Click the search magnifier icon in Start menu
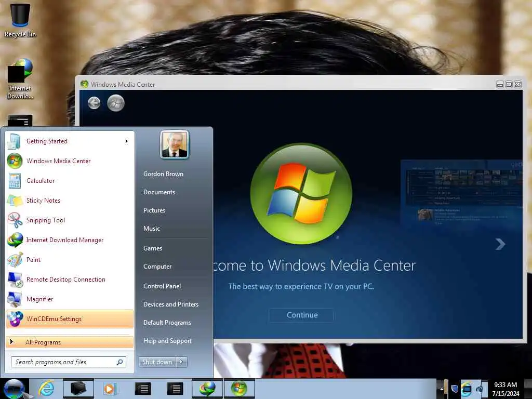The width and height of the screenshot is (532, 399). tap(119, 362)
